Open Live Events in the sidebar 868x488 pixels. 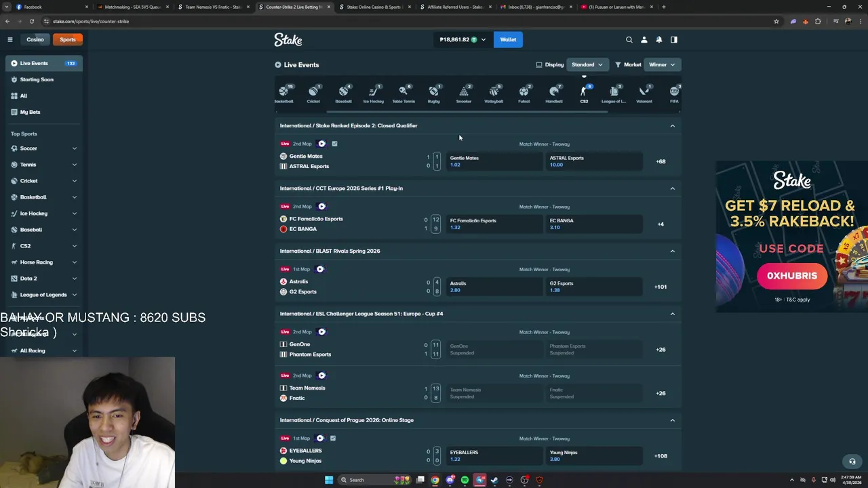[x=44, y=63]
